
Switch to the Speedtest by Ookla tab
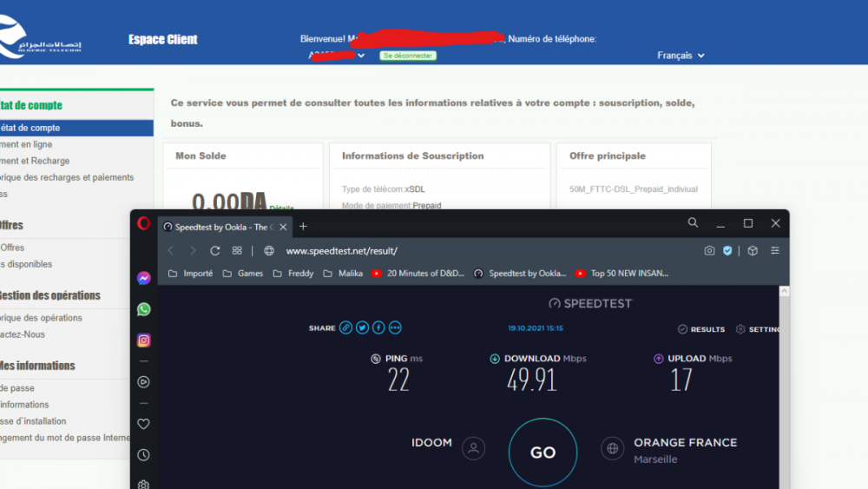(x=219, y=227)
